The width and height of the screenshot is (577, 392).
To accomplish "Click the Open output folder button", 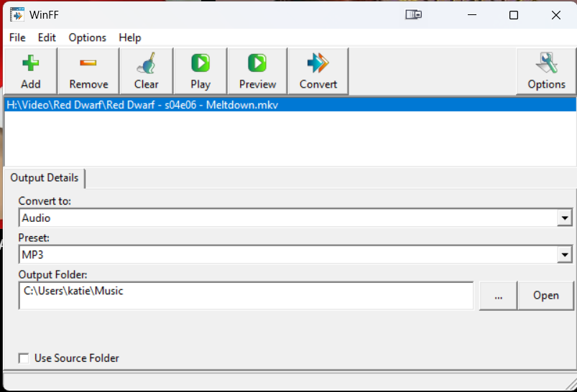I will tap(546, 296).
